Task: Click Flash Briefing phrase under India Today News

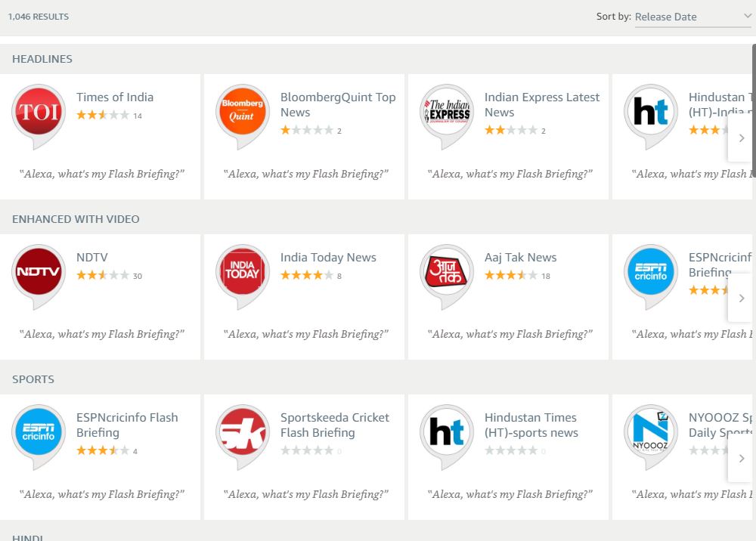Action: click(305, 334)
